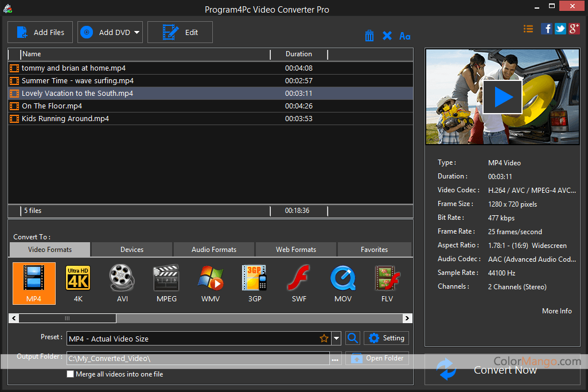Choose the Ultra HD 4K format icon
Viewport: 588px width, 392px height.
point(78,283)
